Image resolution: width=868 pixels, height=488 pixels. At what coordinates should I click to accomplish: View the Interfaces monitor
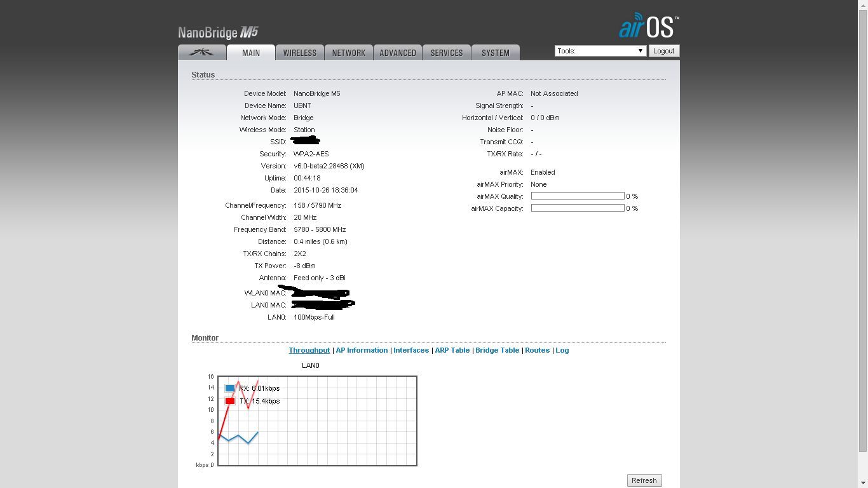(x=411, y=350)
